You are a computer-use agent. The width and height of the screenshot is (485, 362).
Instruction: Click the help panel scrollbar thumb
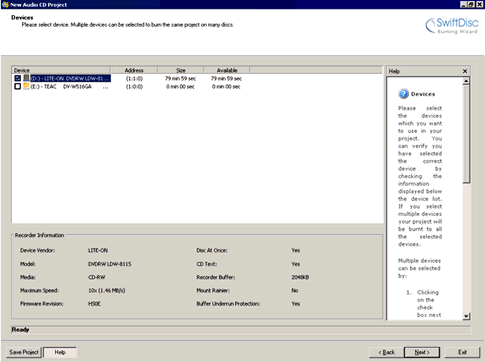point(466,133)
